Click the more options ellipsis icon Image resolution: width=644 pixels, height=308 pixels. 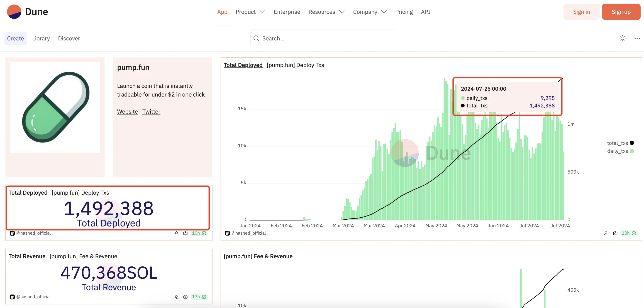click(x=637, y=38)
